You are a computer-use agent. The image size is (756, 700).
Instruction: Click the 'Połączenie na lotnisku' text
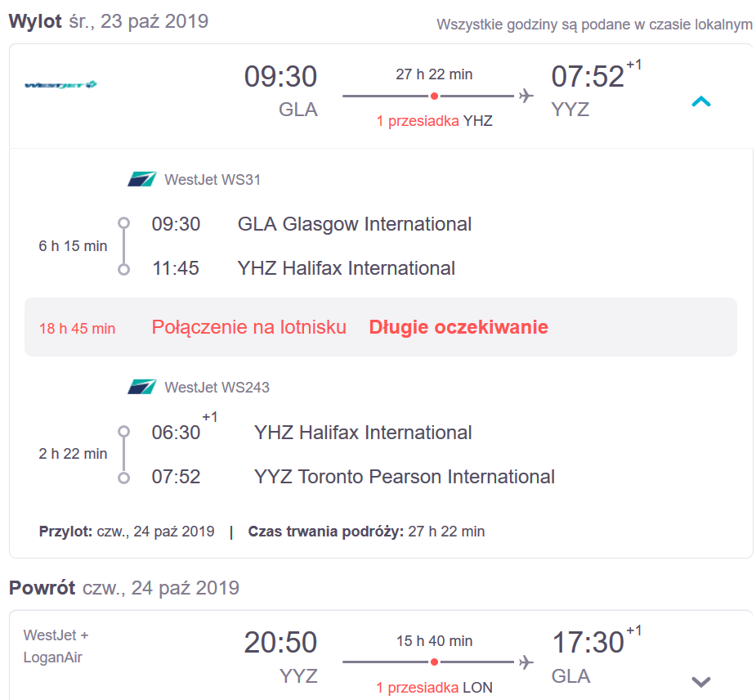(248, 327)
